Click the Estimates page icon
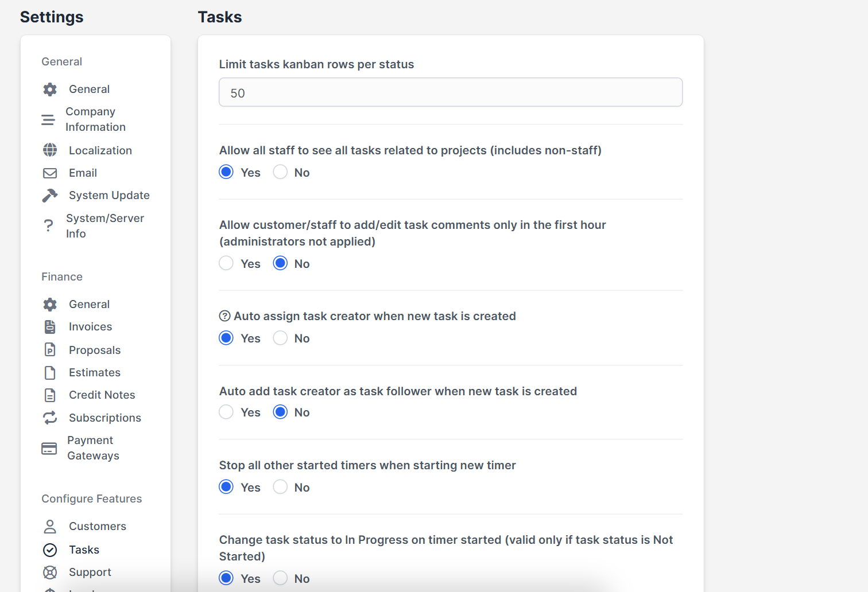The width and height of the screenshot is (868, 592). [x=50, y=373]
